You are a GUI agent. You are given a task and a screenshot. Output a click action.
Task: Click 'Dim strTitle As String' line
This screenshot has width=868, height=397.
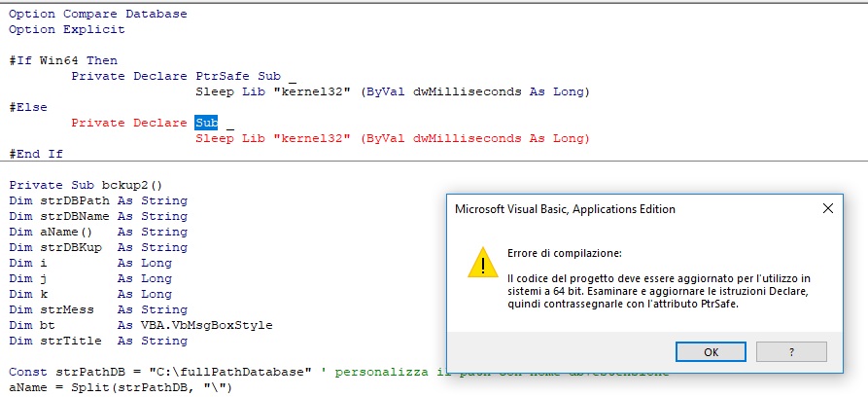tap(98, 341)
